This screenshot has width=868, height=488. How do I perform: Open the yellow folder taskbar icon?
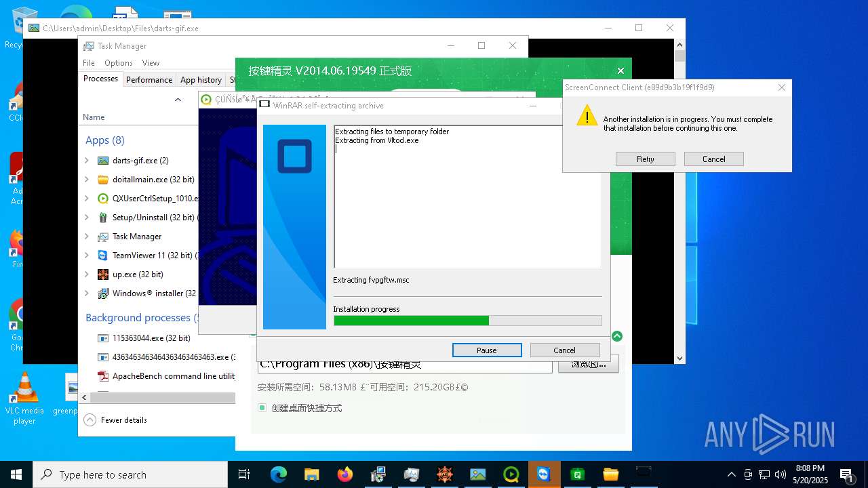pos(610,474)
